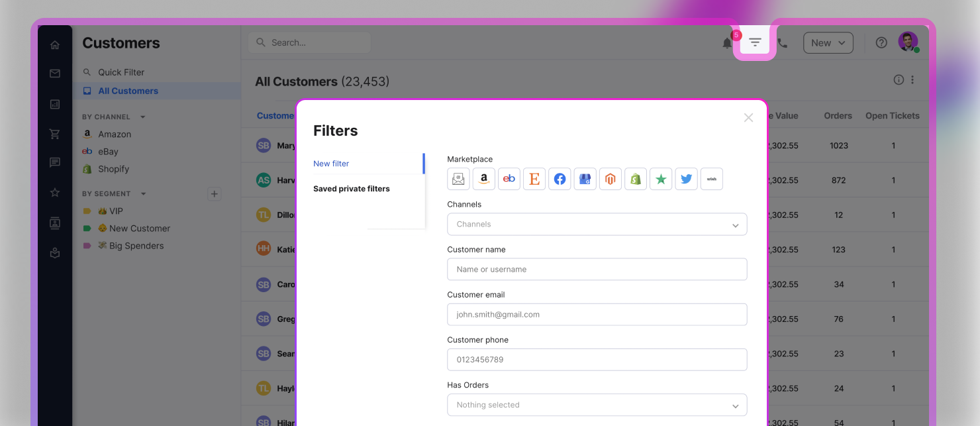Viewport: 980px width, 426px height.
Task: Open the filters icon in top bar
Action: 755,42
